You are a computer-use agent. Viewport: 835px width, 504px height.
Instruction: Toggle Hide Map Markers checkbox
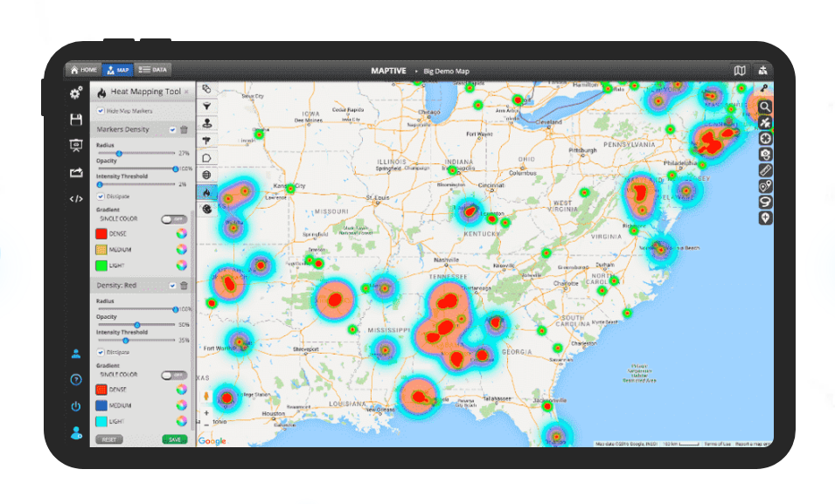click(x=101, y=111)
